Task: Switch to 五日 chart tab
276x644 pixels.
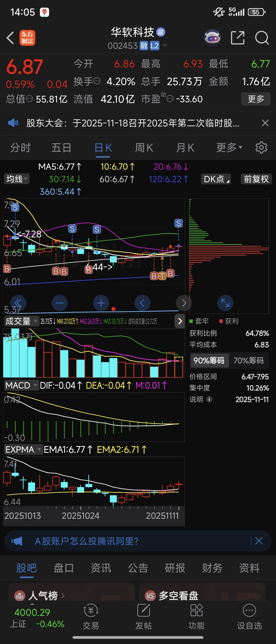Action: click(x=61, y=147)
